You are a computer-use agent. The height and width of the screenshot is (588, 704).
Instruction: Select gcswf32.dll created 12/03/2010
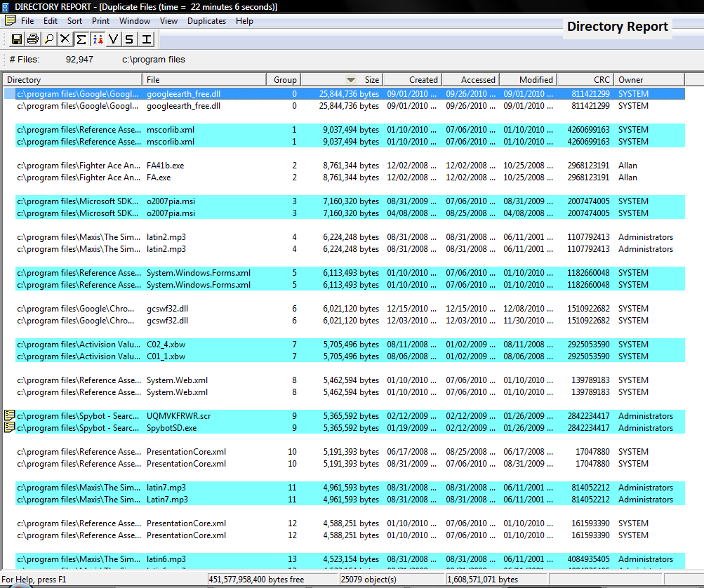pos(350,321)
